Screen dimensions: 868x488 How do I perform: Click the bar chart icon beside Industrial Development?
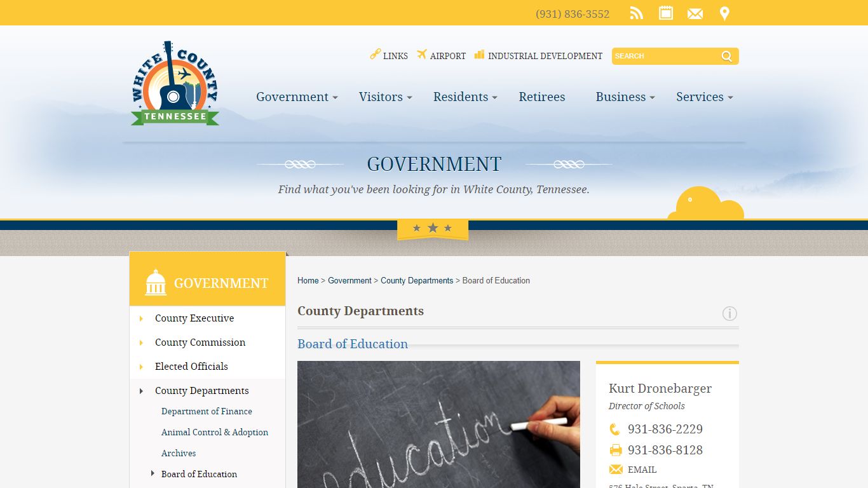tap(479, 55)
